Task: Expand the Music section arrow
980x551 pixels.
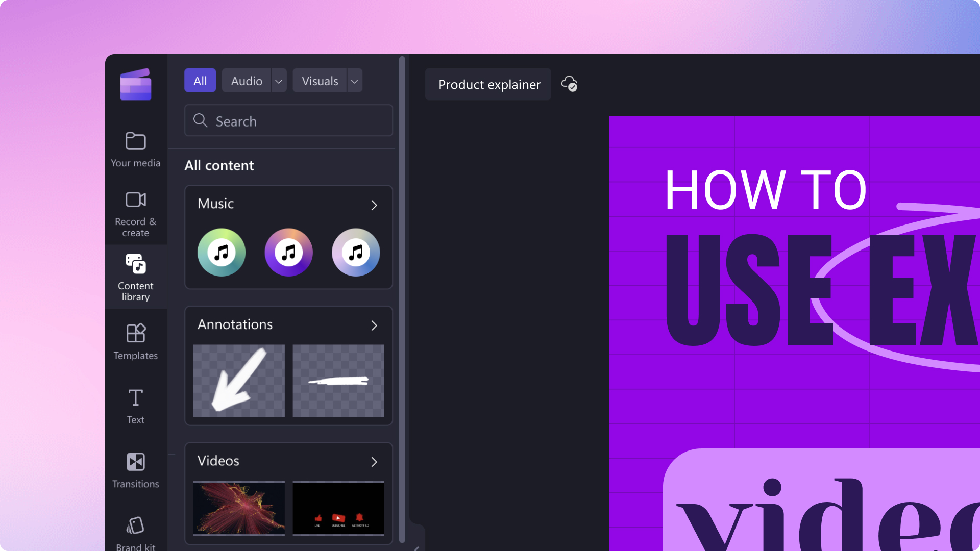Action: coord(374,205)
